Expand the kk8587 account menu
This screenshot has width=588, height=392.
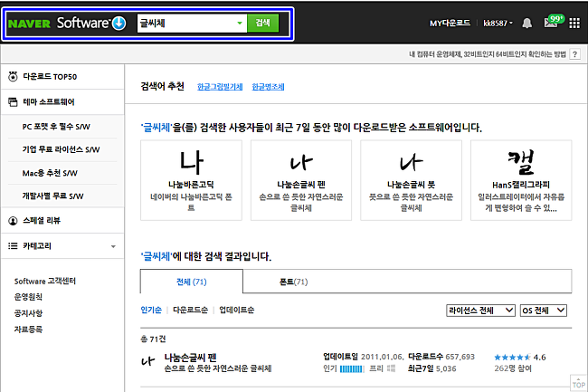pyautogui.click(x=498, y=24)
